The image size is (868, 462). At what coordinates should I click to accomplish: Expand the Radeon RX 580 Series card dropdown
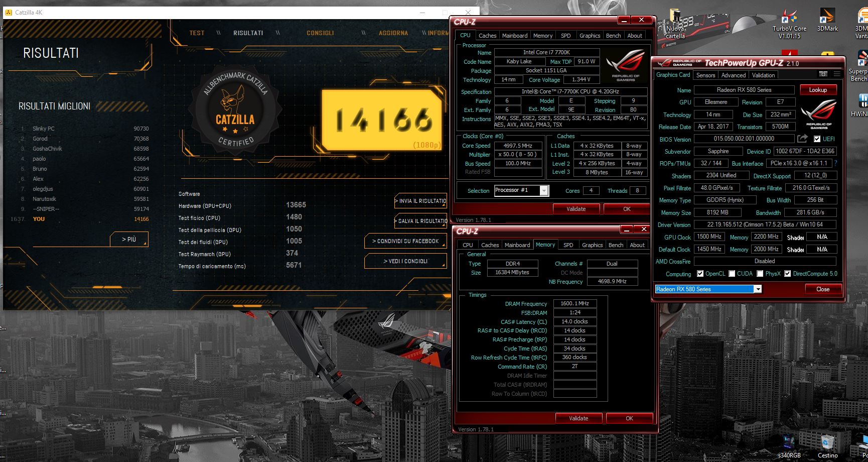pos(758,289)
